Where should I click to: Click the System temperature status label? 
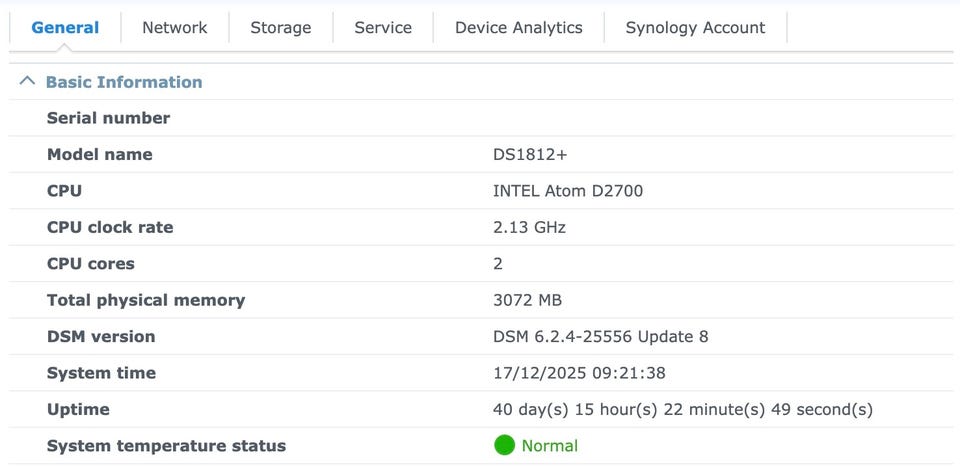(166, 446)
